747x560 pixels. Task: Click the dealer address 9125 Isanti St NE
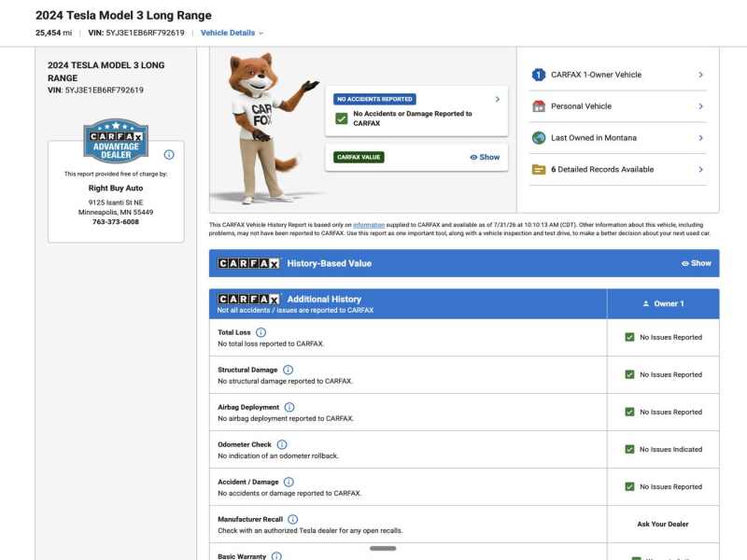tap(116, 203)
